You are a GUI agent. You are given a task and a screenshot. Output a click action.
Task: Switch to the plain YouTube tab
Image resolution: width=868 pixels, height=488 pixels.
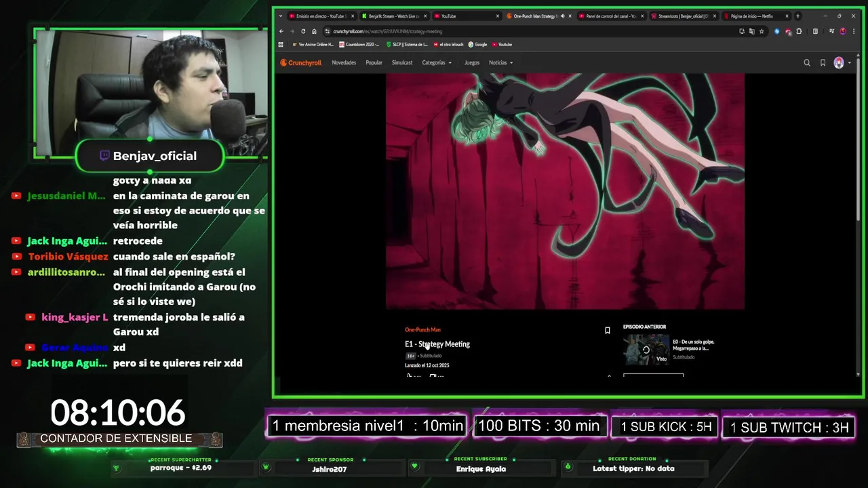click(467, 16)
